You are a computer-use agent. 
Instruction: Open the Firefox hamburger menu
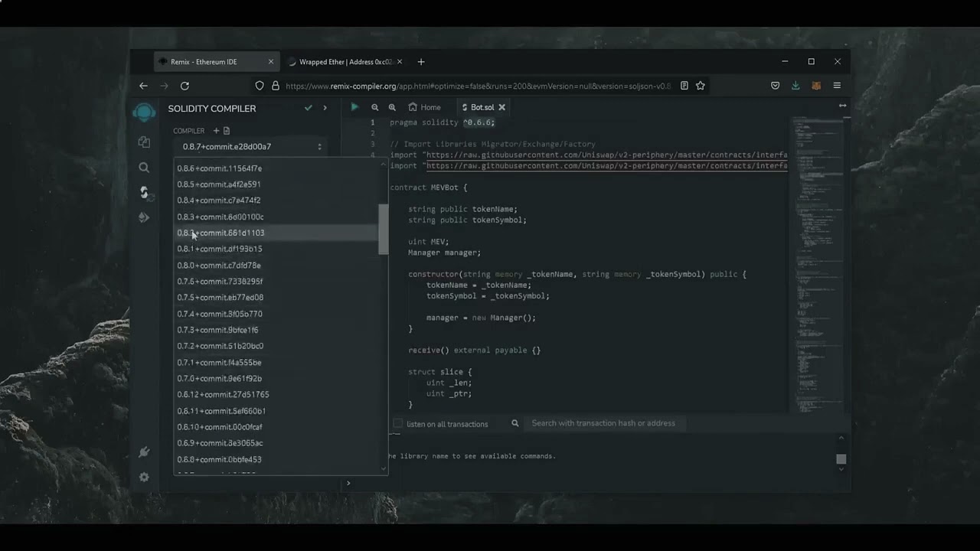click(837, 86)
